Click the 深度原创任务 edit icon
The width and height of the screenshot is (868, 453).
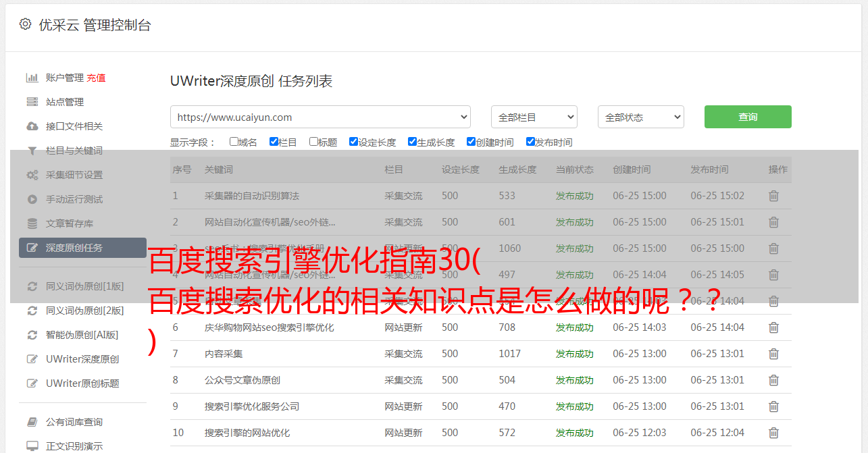pos(32,248)
